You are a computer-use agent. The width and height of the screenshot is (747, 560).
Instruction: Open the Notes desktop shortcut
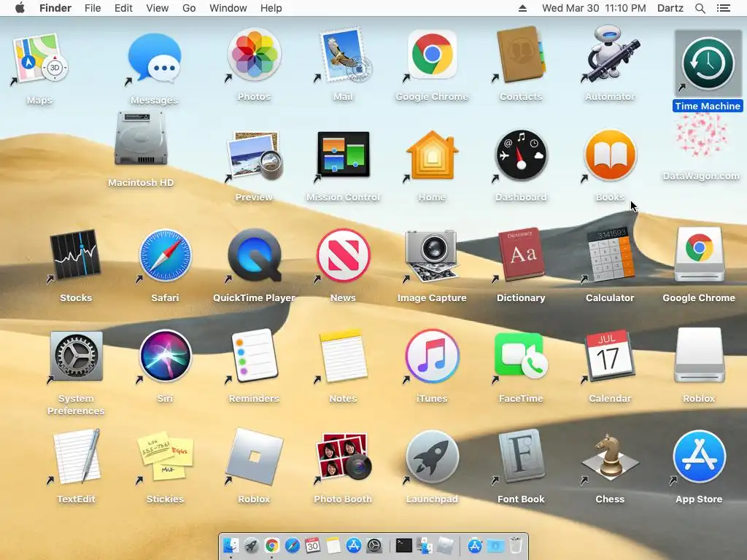343,356
